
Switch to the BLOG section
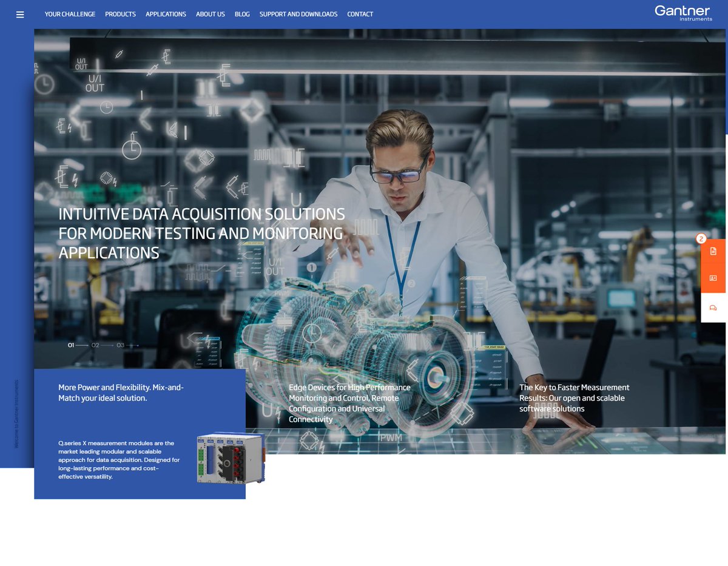[242, 14]
